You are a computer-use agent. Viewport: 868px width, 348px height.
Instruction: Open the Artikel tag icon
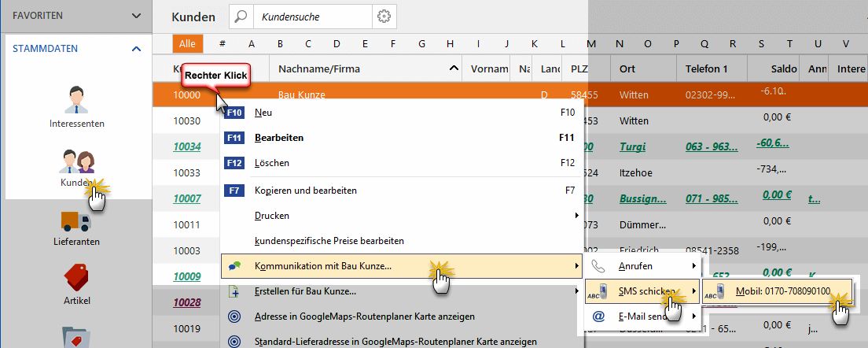tap(76, 278)
